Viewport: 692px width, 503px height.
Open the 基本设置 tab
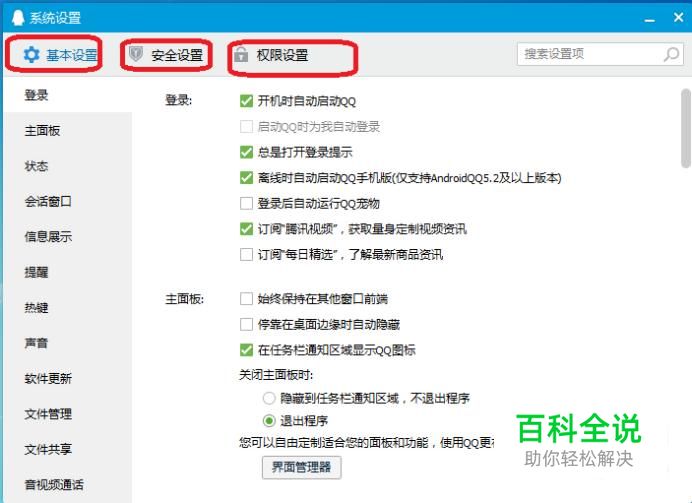pos(60,55)
